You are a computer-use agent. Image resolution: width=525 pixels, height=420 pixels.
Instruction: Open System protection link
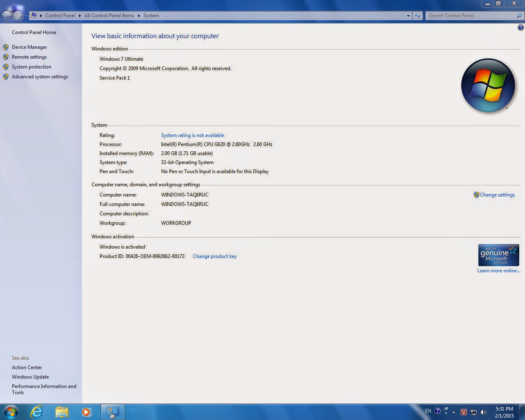tap(32, 67)
